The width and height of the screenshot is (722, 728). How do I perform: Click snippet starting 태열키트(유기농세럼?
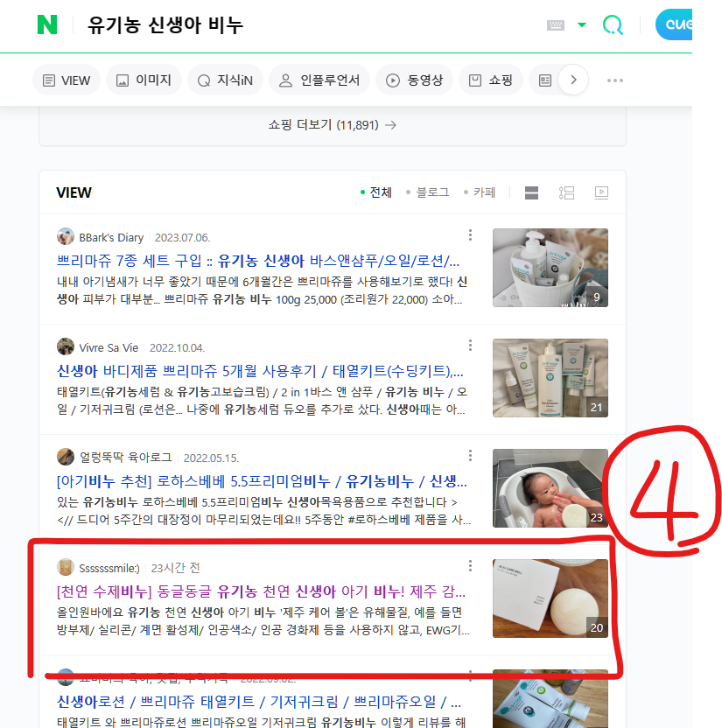point(262,401)
